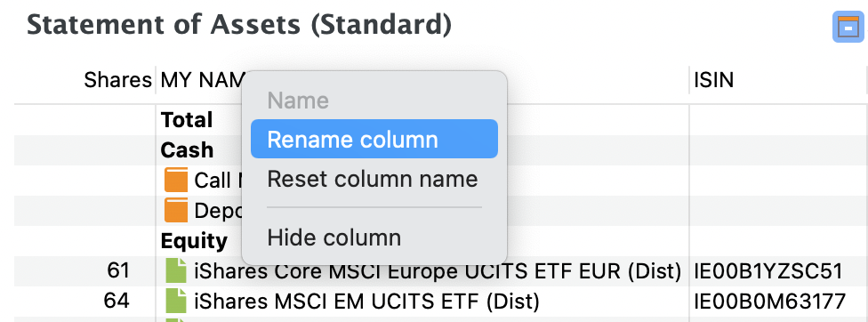
Task: Click the shares value 61
Action: pos(117,270)
